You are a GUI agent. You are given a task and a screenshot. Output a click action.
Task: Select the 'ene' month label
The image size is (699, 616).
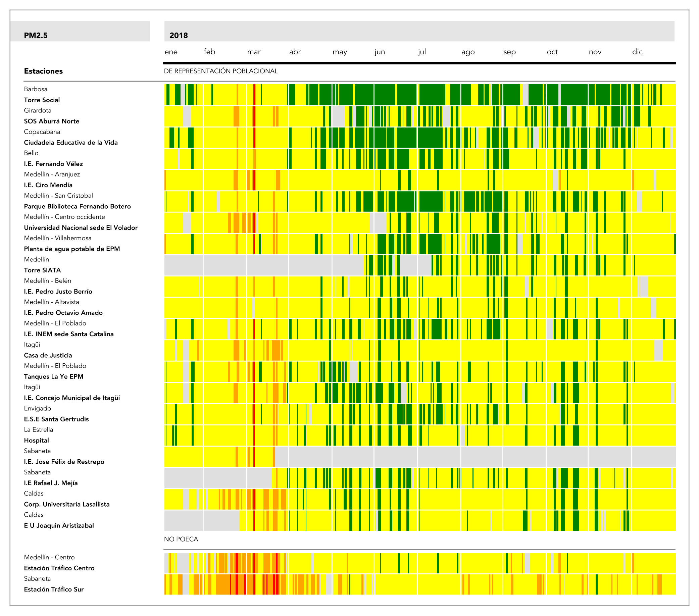171,52
